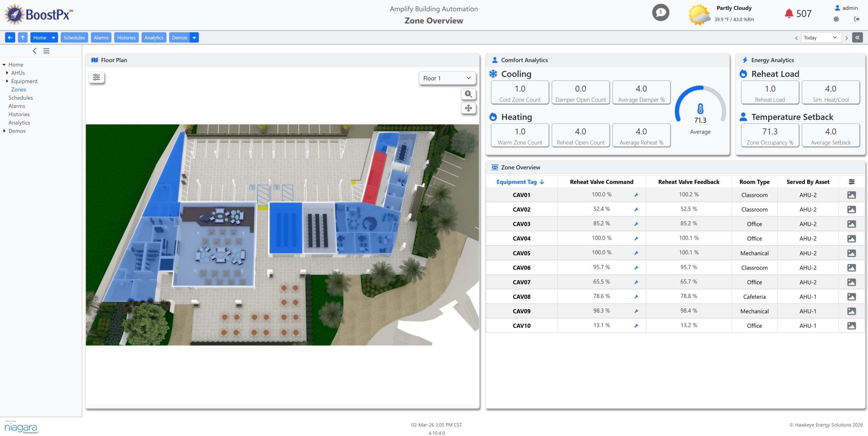
Task: Open the chat messages bubble icon
Action: [660, 13]
